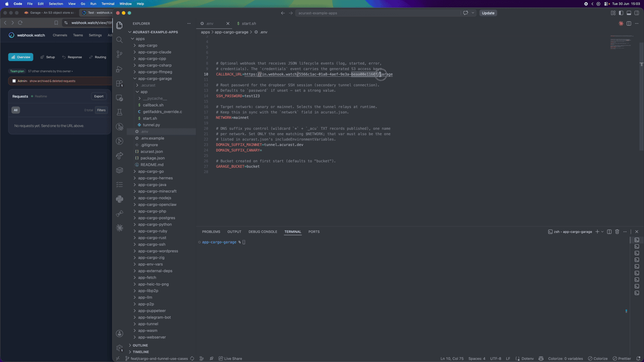644x362 pixels.
Task: Open the Explorer view in activity bar
Action: (120, 25)
